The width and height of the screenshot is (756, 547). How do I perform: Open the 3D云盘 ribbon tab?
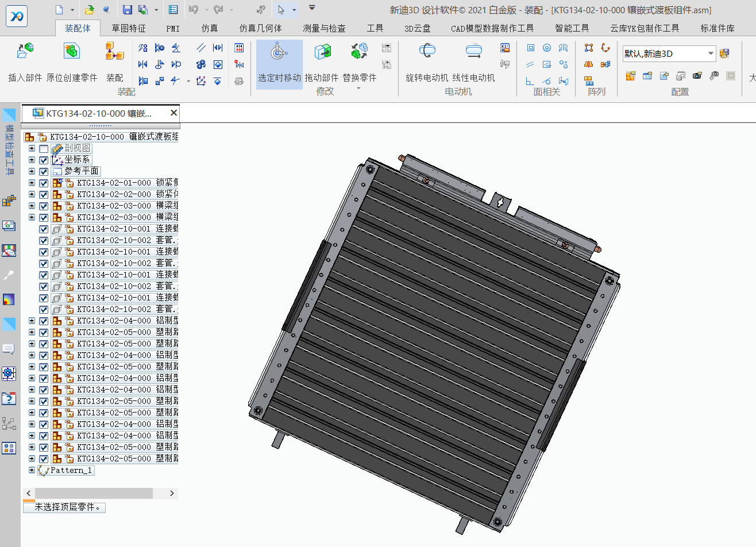pyautogui.click(x=417, y=28)
